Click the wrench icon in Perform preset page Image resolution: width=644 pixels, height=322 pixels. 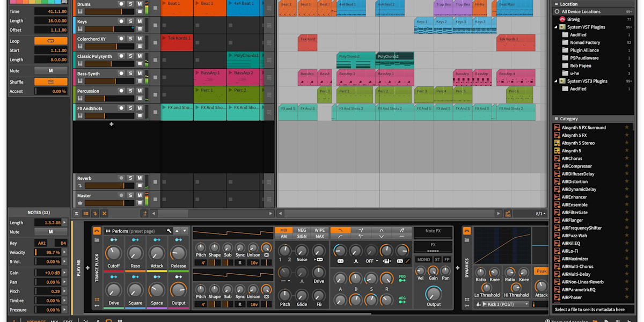coord(169,231)
